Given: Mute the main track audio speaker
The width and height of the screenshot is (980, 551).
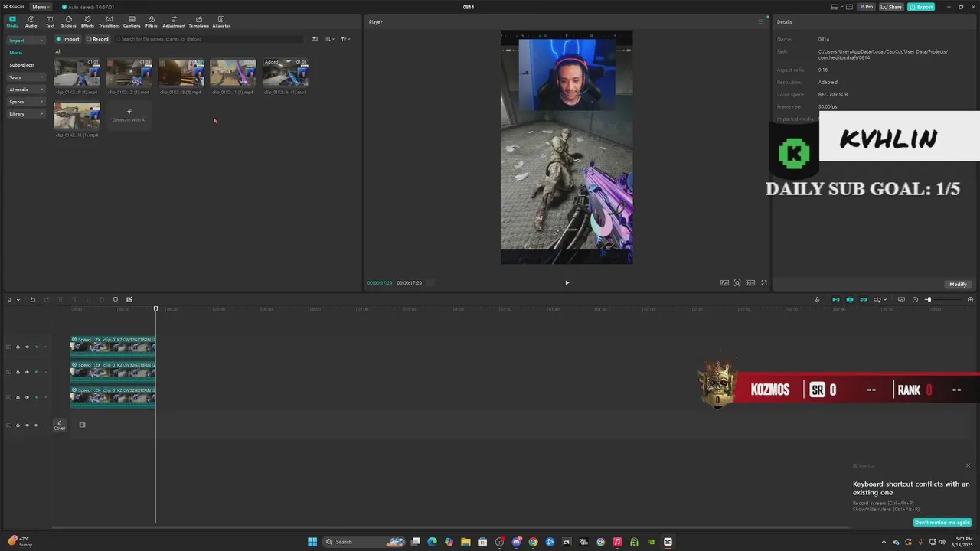Looking at the screenshot, I should [36, 425].
